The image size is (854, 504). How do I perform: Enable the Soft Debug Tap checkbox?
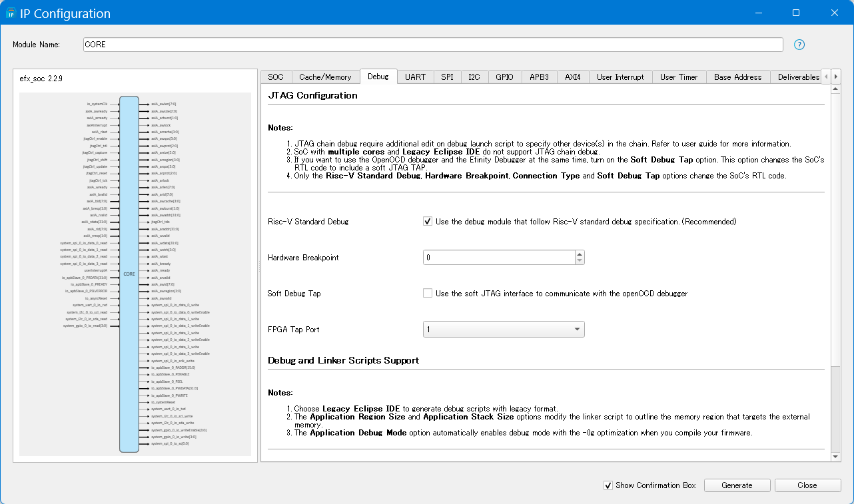428,294
